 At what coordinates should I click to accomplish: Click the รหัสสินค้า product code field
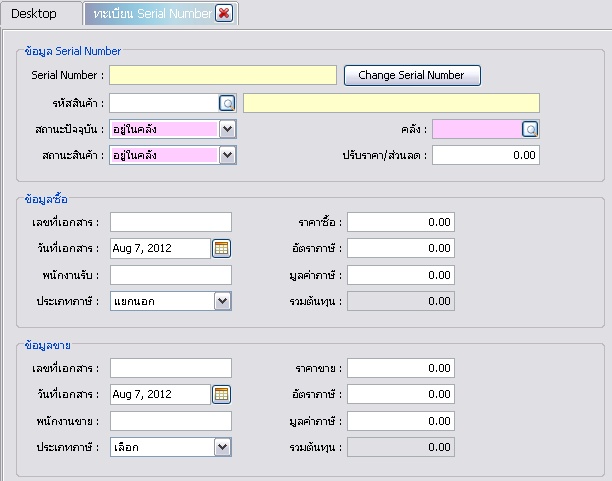pos(164,103)
